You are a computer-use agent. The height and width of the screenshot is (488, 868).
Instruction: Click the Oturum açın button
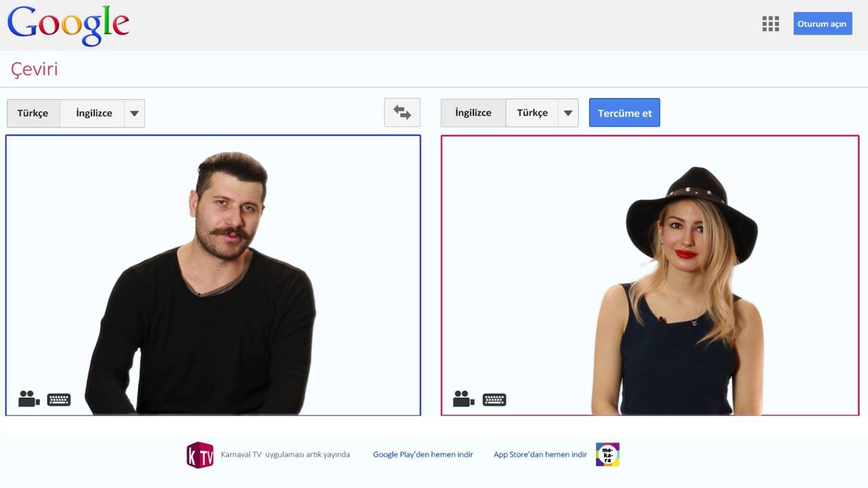tap(823, 24)
